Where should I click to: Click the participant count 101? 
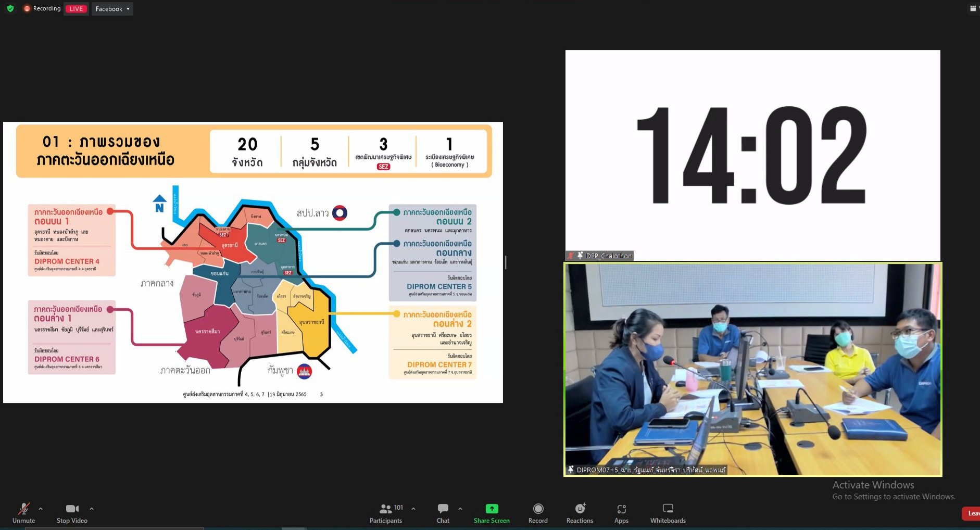pos(398,508)
